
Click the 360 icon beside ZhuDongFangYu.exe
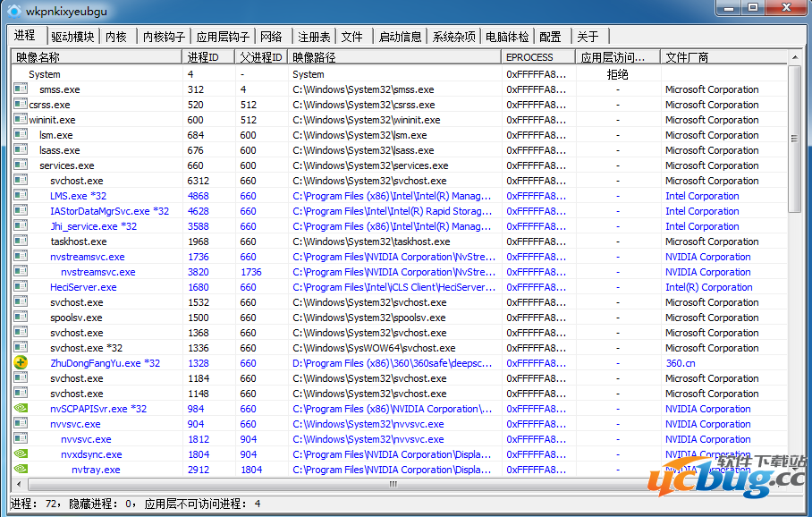[x=21, y=362]
